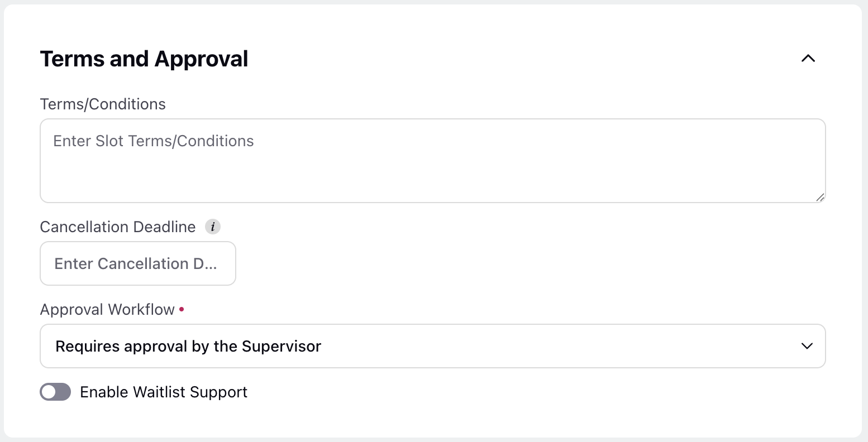Open the Approval Workflow dropdown
Image resolution: width=868 pixels, height=442 pixels.
click(433, 346)
